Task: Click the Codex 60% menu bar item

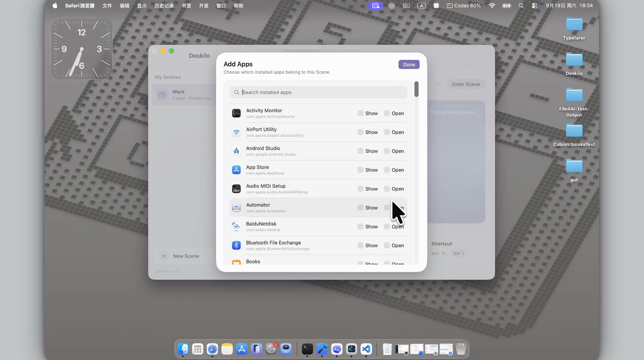Action: pos(464,6)
